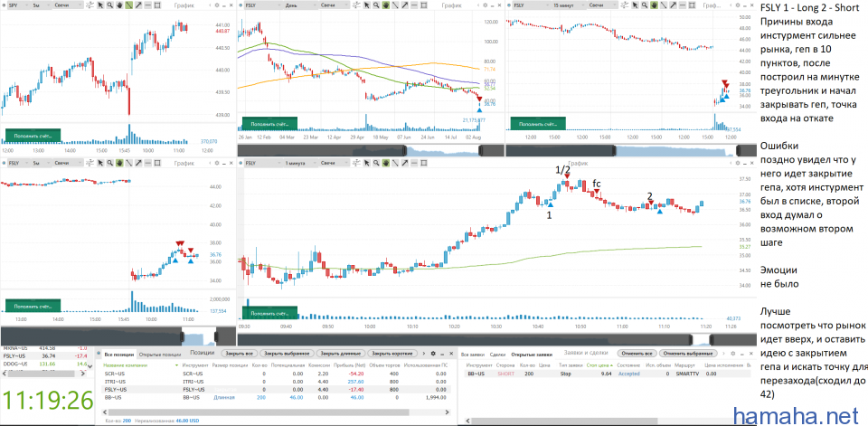Select the hand pan tool in SPY chart
This screenshot has height=426, width=868.
(119, 5)
